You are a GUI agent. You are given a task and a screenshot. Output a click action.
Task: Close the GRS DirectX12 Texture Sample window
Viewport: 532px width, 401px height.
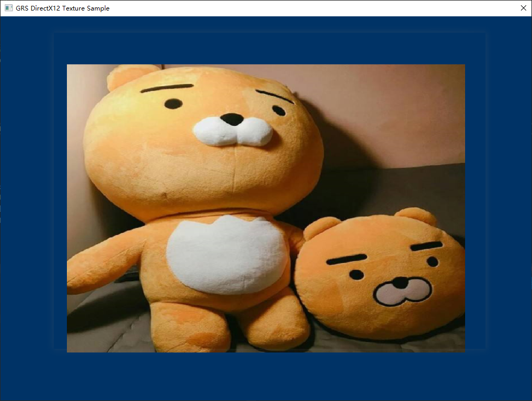tap(523, 8)
